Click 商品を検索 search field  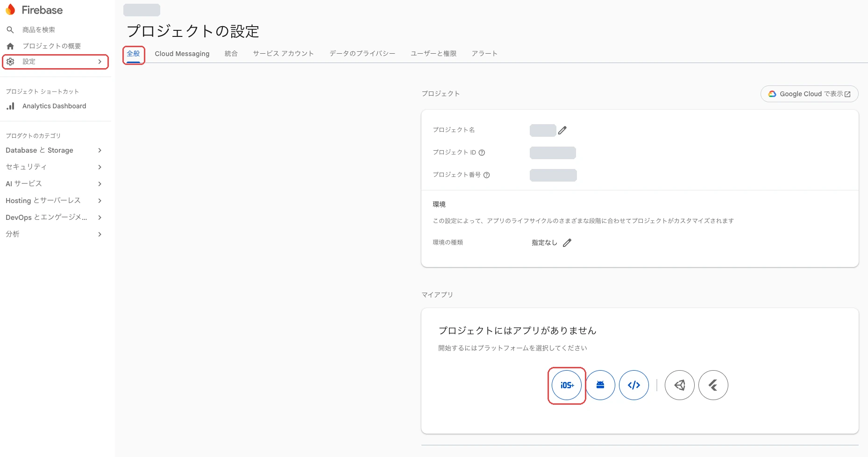[39, 30]
